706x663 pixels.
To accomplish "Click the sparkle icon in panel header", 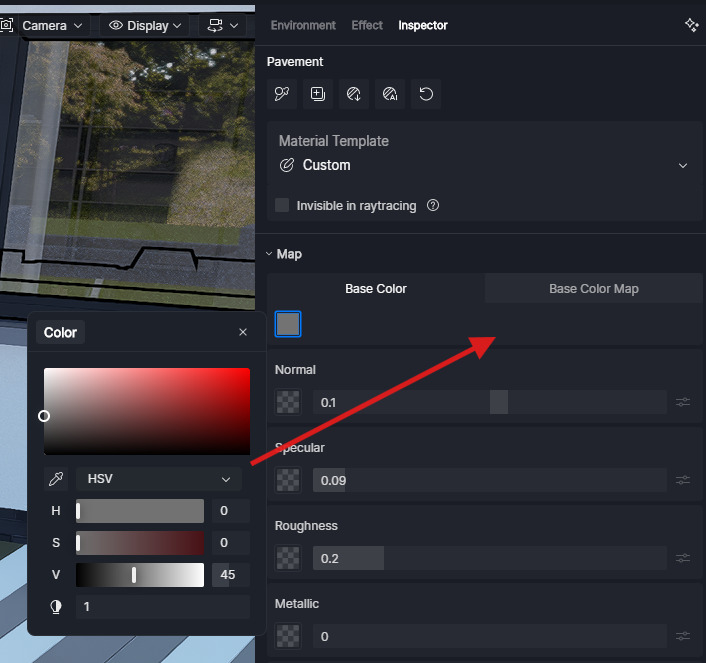I will pos(691,25).
